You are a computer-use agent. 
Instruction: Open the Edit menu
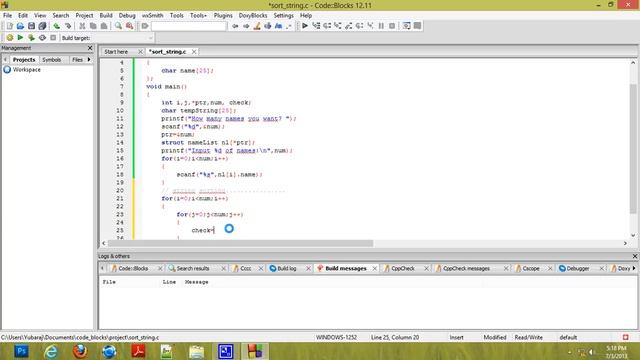23,16
